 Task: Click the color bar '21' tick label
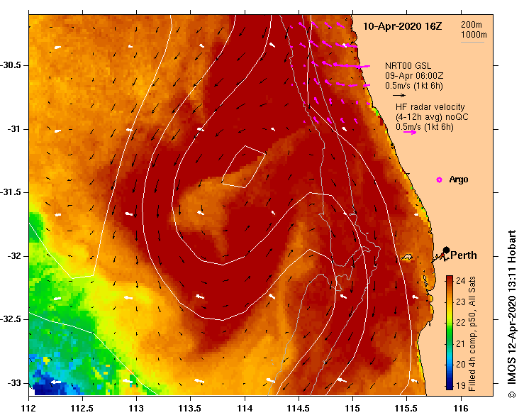(x=460, y=343)
